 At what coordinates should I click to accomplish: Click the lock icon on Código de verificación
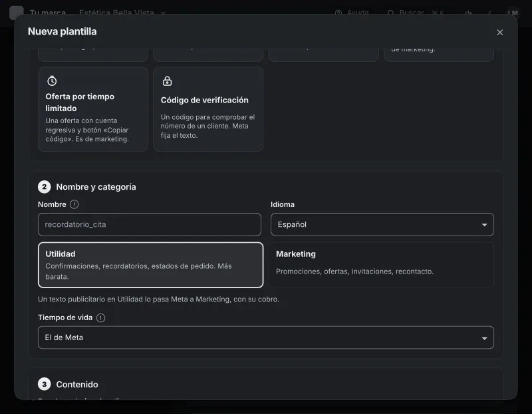pos(168,81)
